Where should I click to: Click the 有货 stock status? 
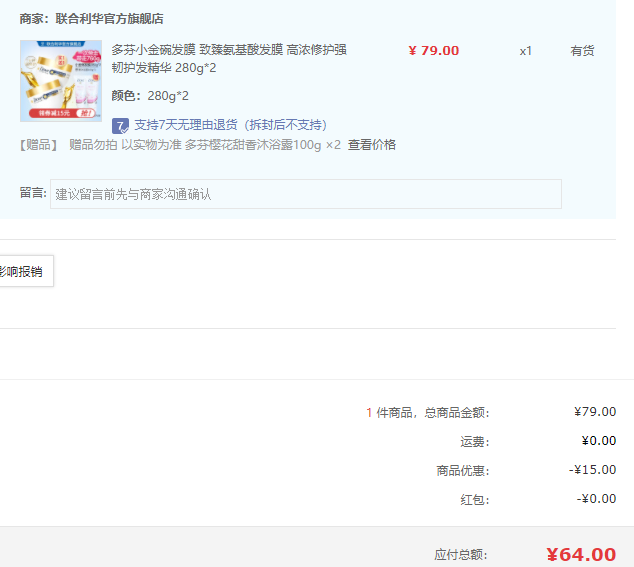point(582,51)
